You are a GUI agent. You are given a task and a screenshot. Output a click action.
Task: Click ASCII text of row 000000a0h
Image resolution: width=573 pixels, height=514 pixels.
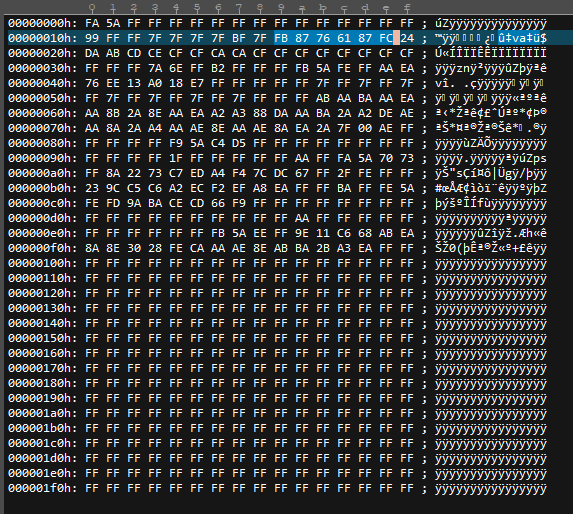(x=491, y=173)
